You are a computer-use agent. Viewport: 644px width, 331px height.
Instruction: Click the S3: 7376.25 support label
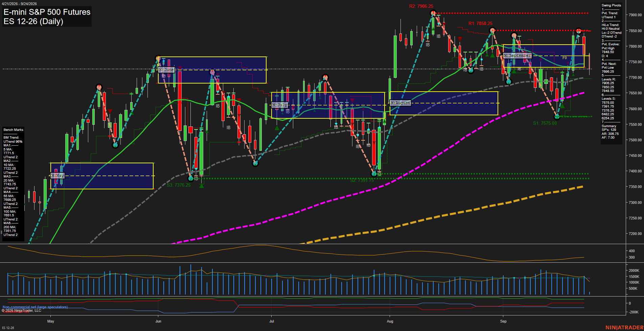[179, 185]
